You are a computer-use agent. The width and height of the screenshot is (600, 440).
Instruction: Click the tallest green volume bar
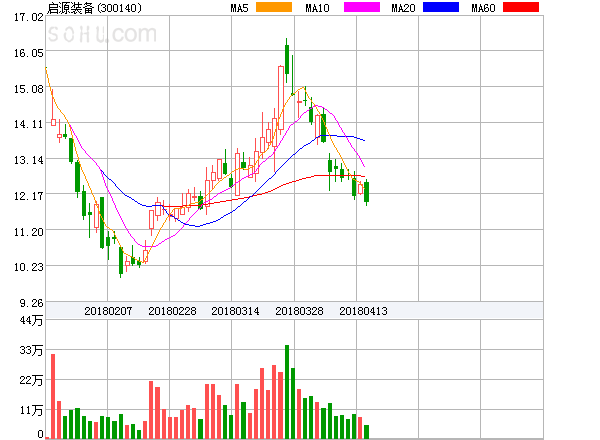pos(287,392)
